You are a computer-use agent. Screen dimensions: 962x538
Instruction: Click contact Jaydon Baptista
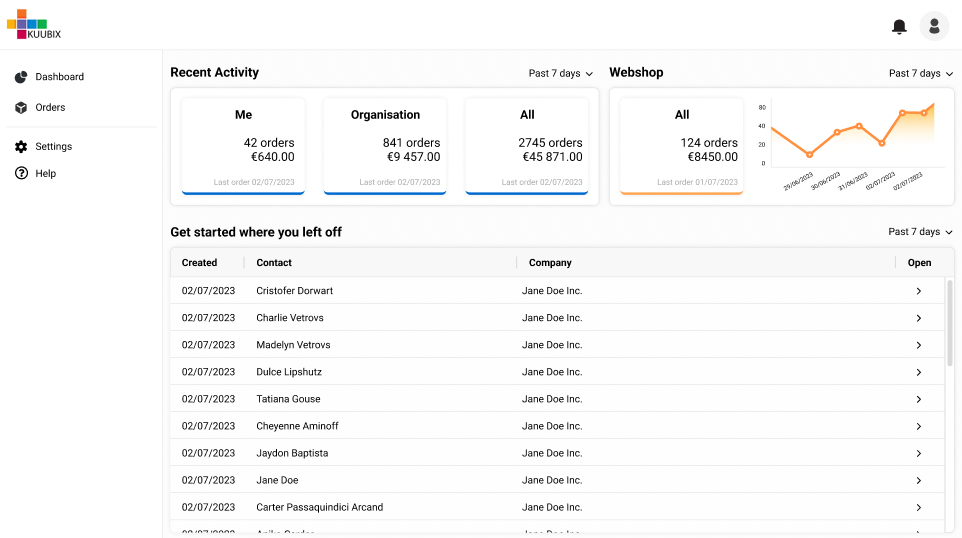[292, 453]
